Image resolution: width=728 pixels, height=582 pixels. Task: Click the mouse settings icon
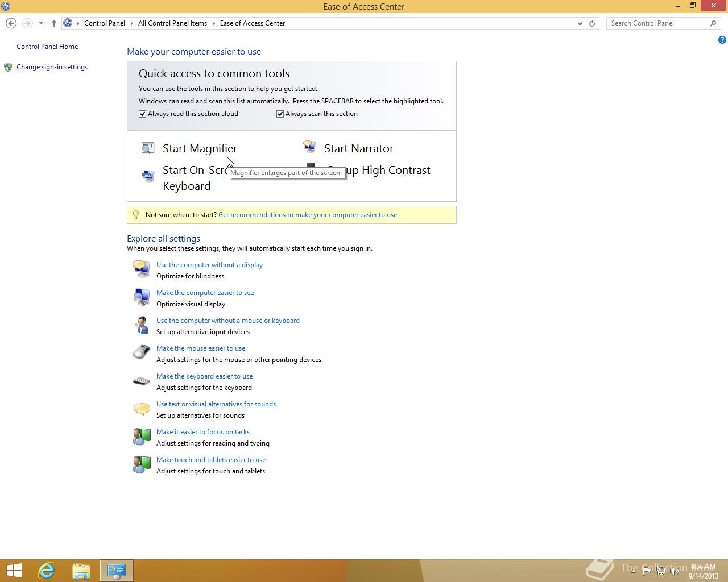click(x=141, y=352)
